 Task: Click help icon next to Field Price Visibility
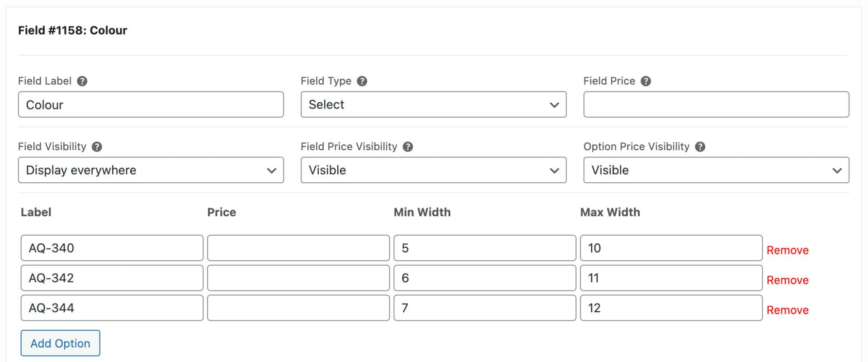pyautogui.click(x=407, y=147)
